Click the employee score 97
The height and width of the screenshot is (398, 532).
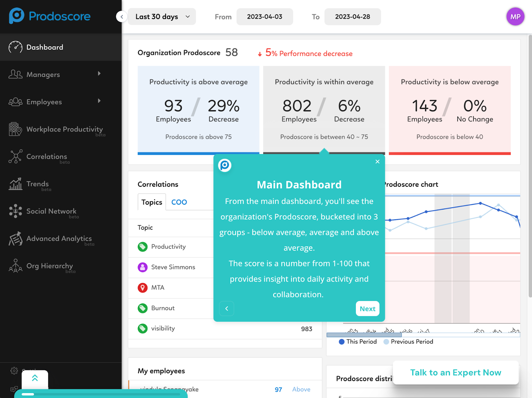pyautogui.click(x=278, y=390)
